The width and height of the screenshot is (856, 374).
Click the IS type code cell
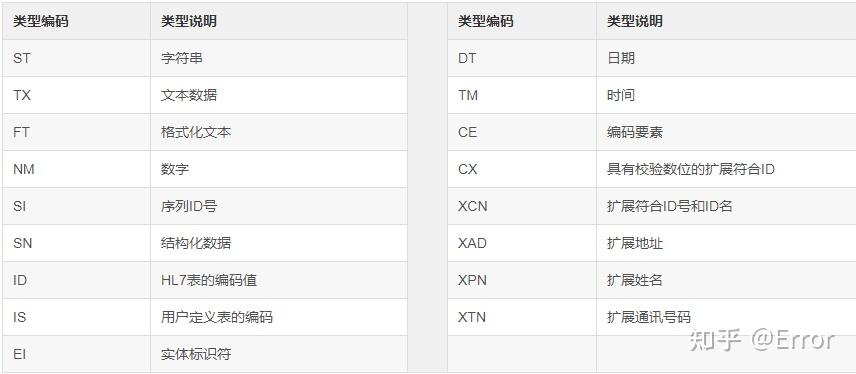(x=76, y=317)
